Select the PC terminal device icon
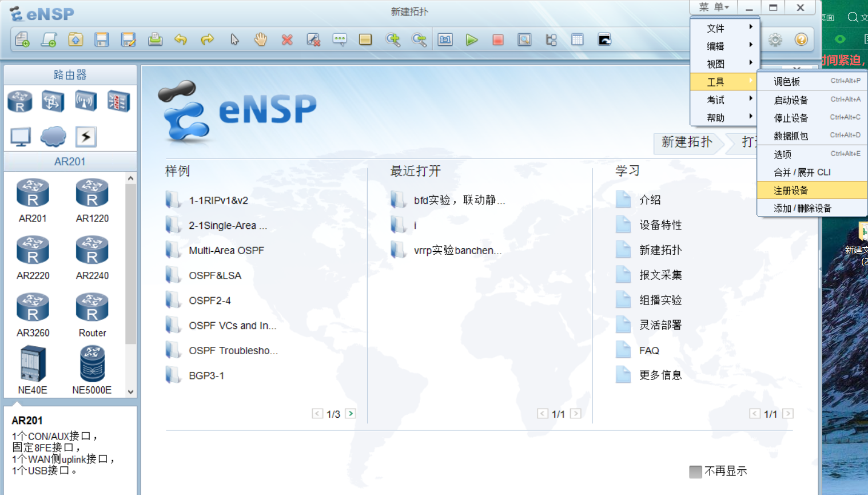The width and height of the screenshot is (868, 495). click(19, 136)
